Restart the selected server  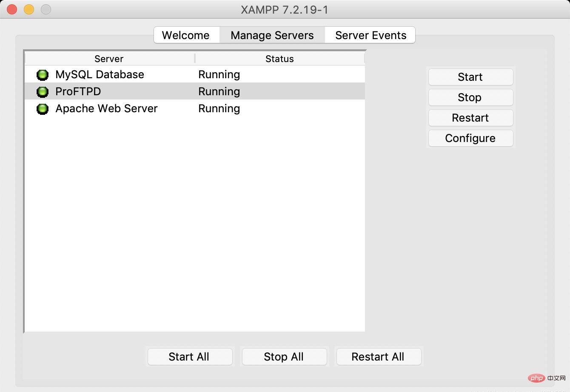470,118
